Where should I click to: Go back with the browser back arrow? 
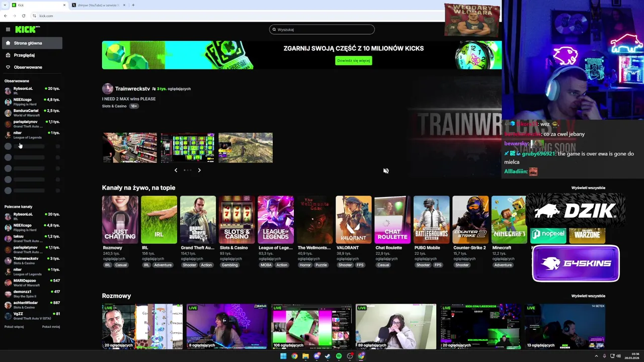[6, 16]
